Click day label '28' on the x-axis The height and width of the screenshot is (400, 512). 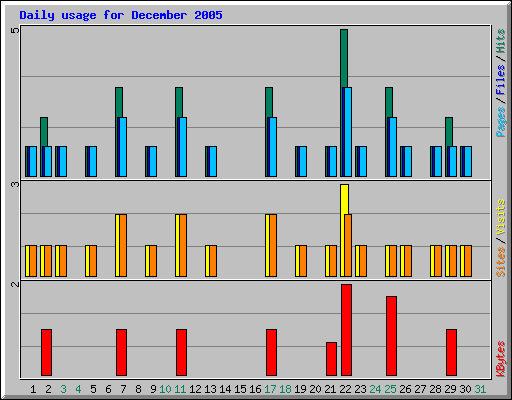click(435, 389)
